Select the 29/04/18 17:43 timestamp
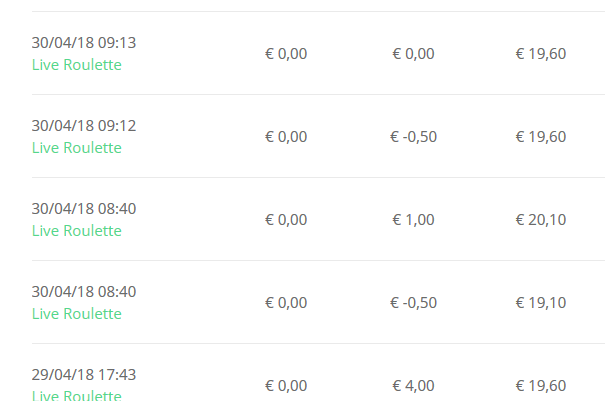 (x=84, y=375)
